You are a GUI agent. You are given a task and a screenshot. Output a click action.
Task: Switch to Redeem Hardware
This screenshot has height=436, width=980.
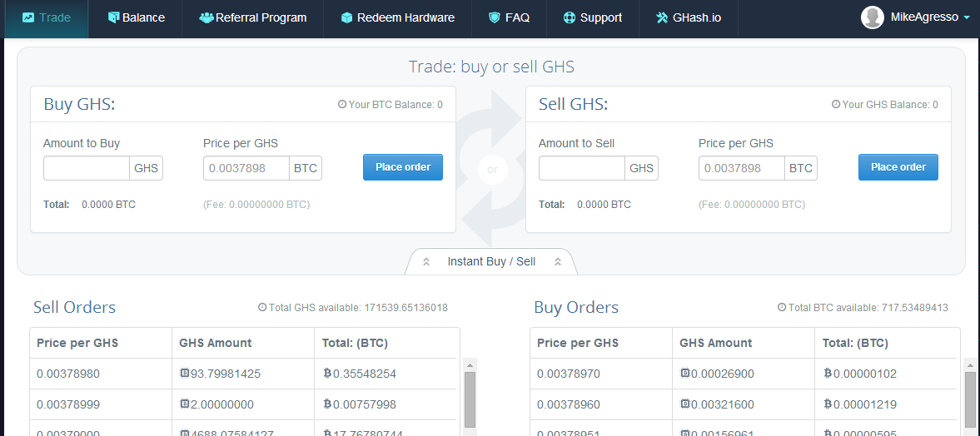[397, 18]
